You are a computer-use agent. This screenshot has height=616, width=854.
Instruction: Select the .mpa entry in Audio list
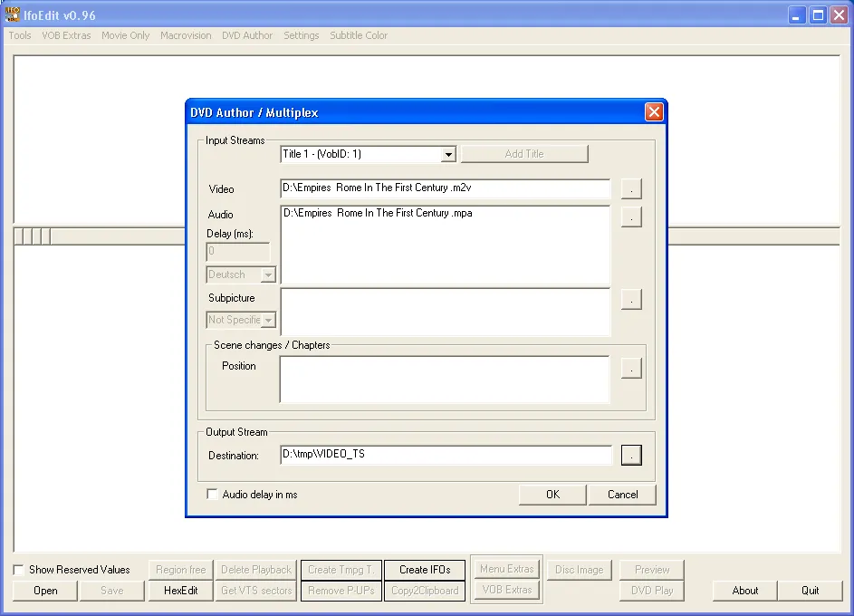(378, 213)
